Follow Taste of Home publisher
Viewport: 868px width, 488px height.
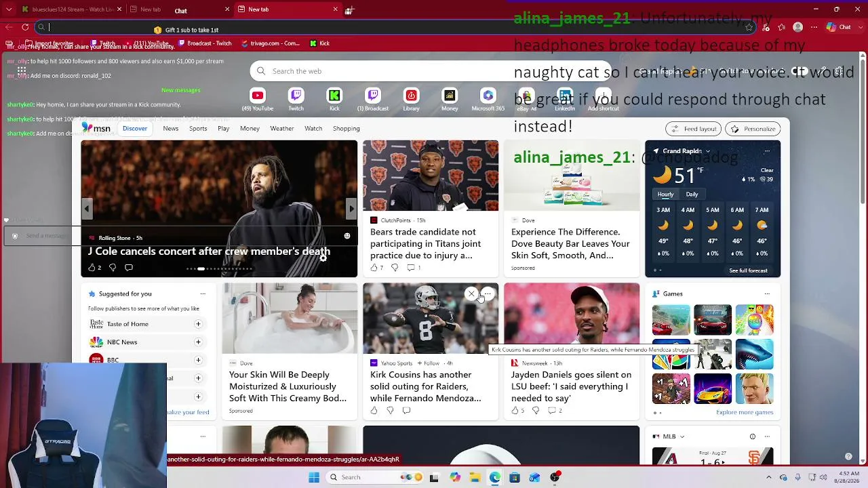198,324
